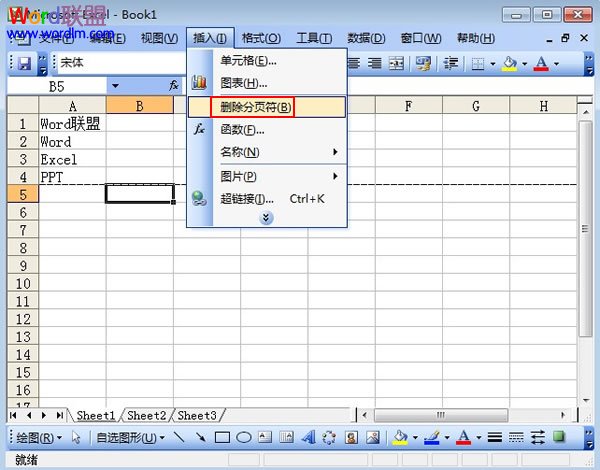Choose 单元格(E)... from the Insert menu
Image resolution: width=600 pixels, height=470 pixels.
tap(267, 60)
